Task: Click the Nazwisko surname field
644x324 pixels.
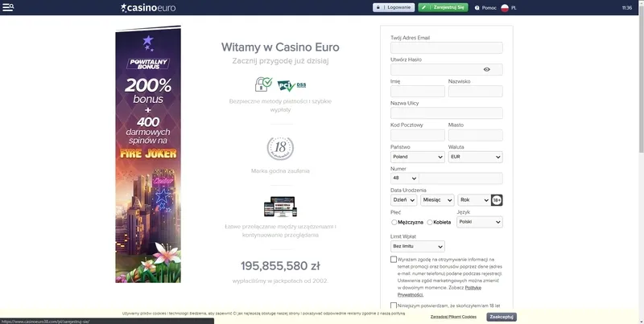Action: (x=476, y=91)
